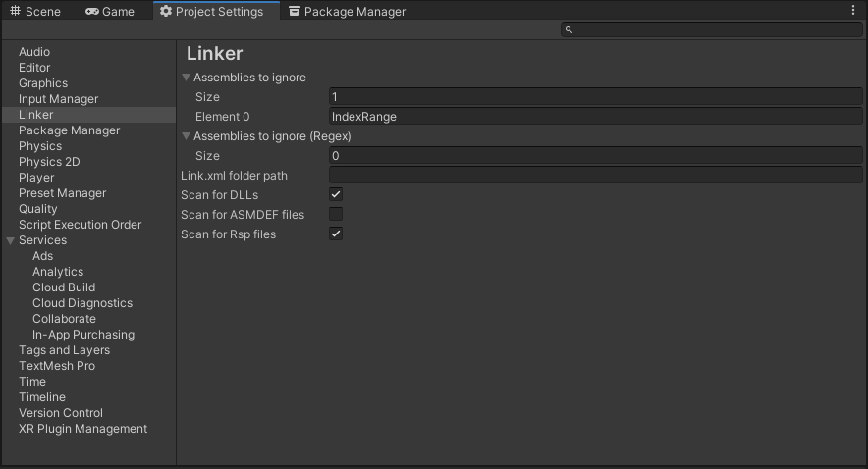Open Collaborate service settings

point(64,319)
